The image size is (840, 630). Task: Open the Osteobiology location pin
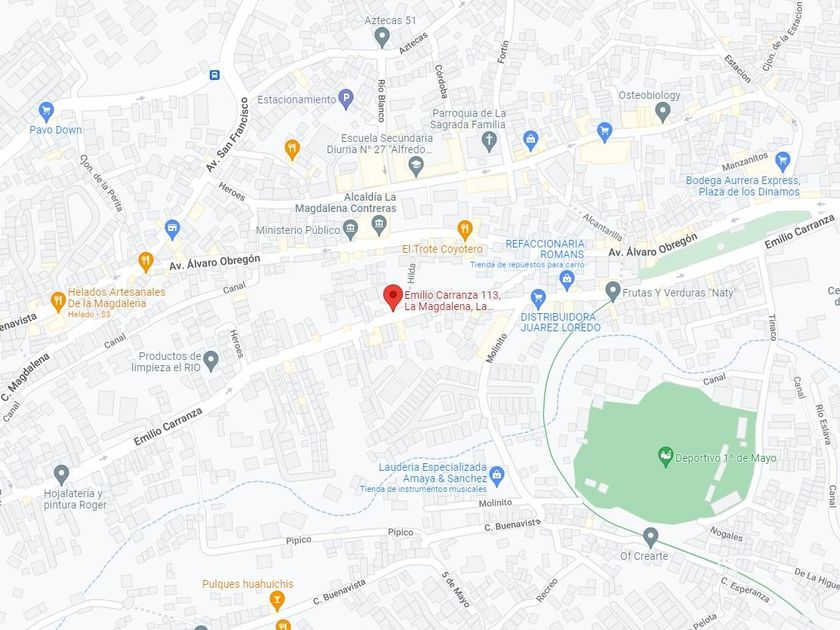pos(663,112)
